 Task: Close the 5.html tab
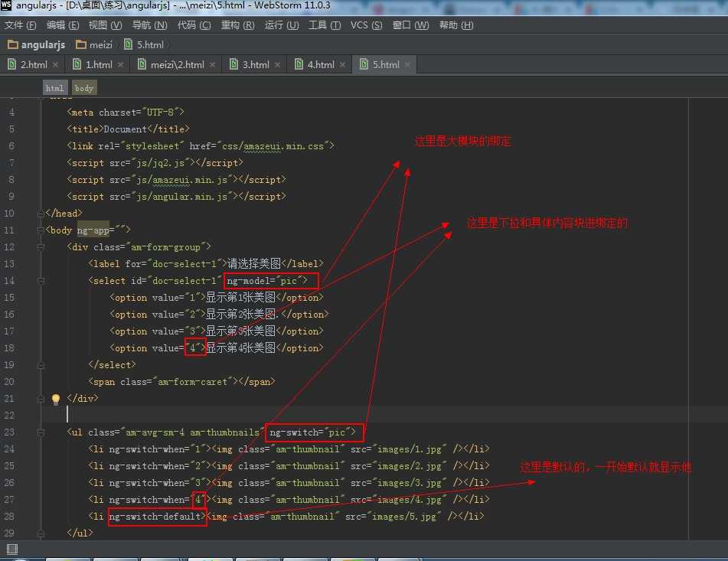(408, 64)
